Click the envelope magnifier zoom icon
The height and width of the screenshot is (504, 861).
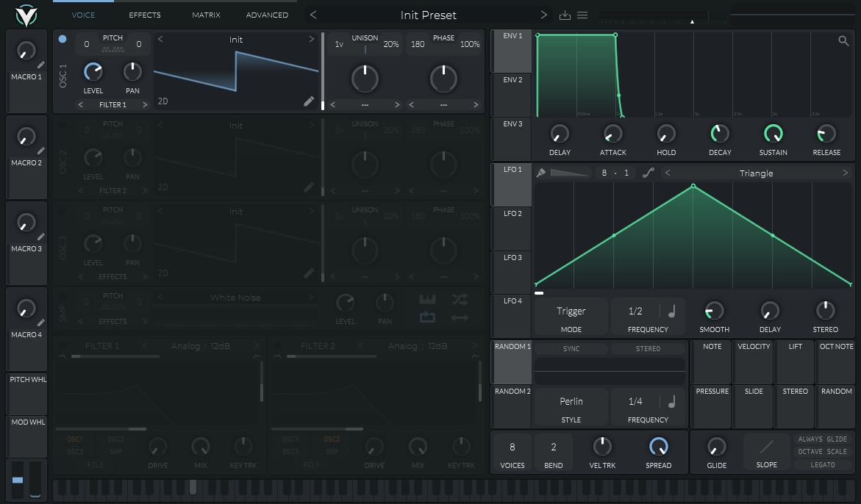coord(843,40)
